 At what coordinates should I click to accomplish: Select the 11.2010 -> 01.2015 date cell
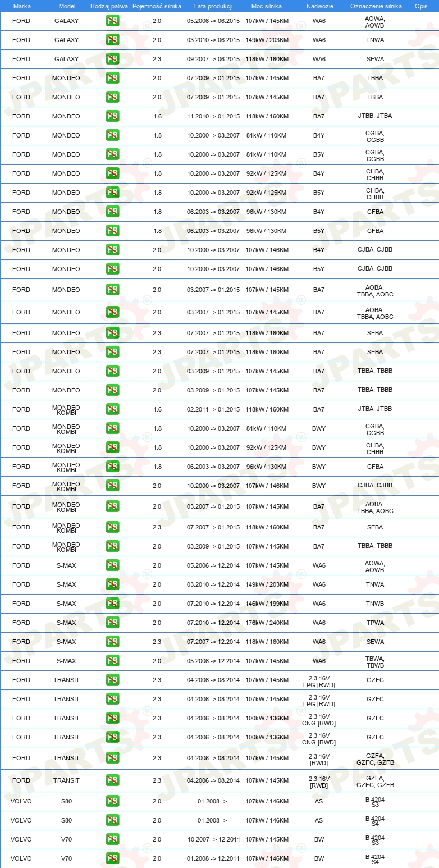[x=213, y=116]
